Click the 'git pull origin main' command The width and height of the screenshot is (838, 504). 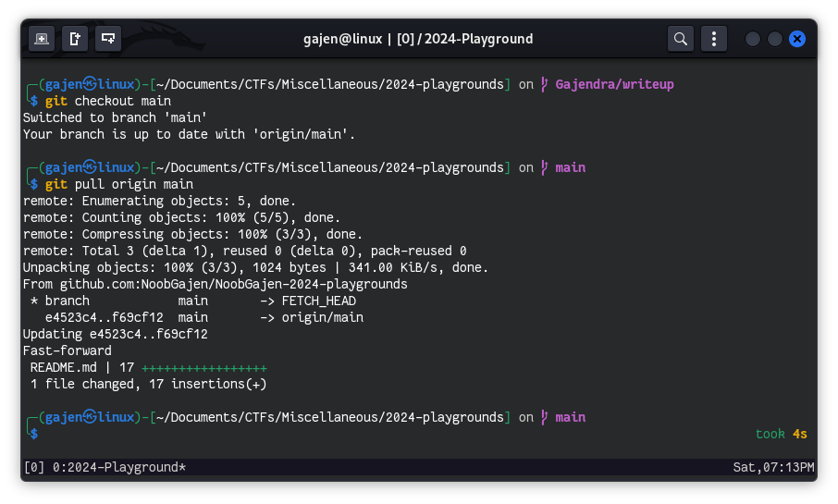(119, 184)
